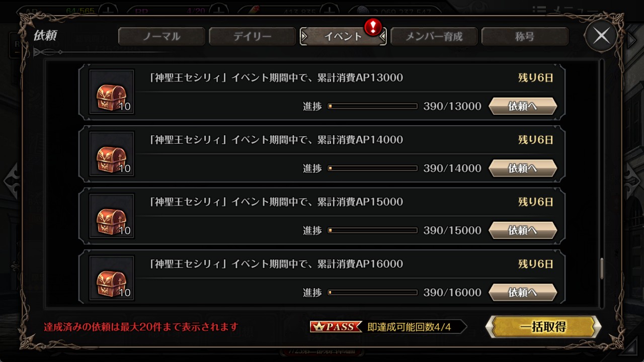Viewport: 644px width, 362px height.
Task: Click 依頼へ for the AP13000 quest
Action: pyautogui.click(x=523, y=106)
